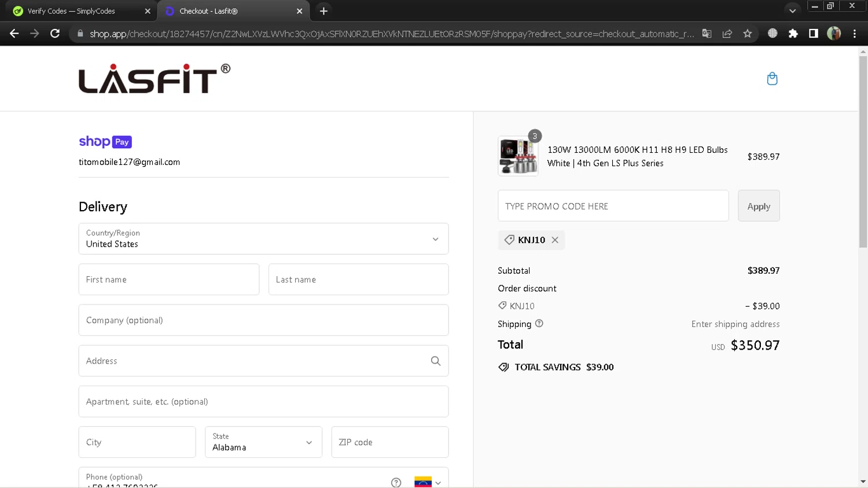Screen dimensions: 868x488
Task: Click the LED bulbs product thumbnail
Action: pos(518,156)
